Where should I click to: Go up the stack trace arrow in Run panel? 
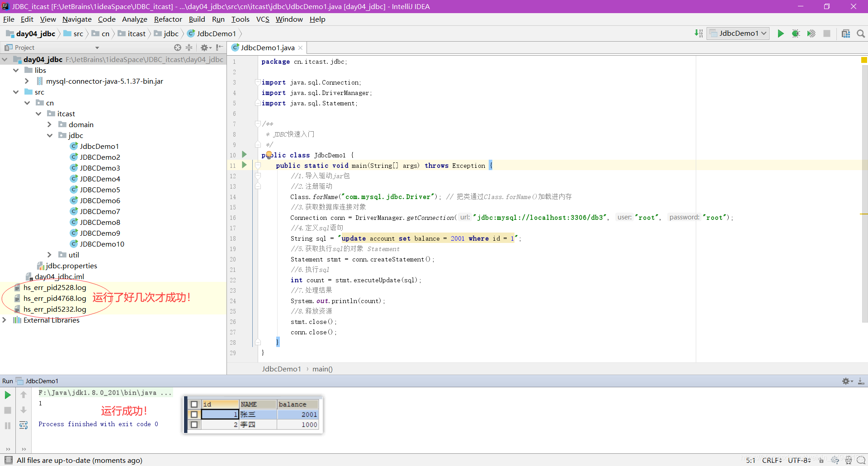[24, 395]
